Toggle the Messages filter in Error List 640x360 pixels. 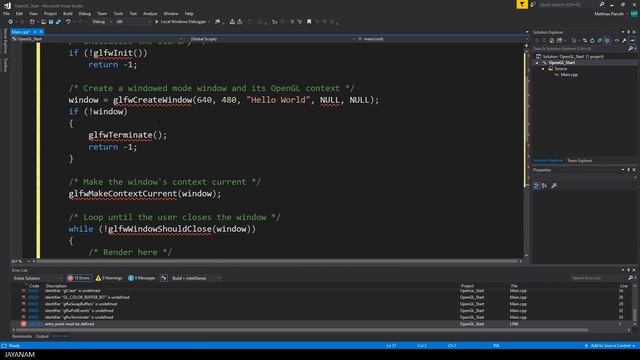tap(141, 278)
